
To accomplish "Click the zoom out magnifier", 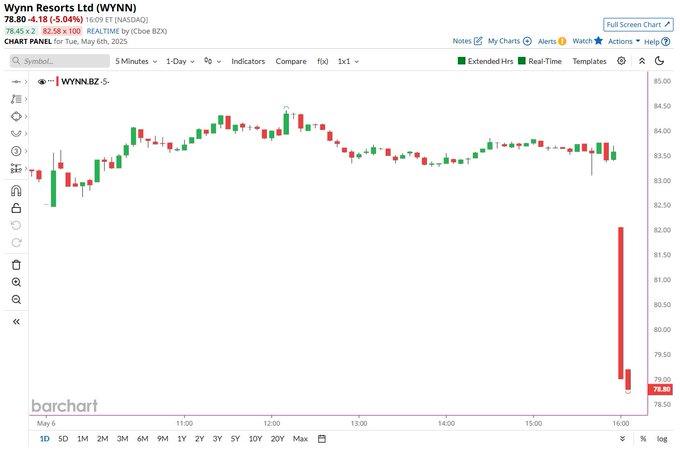I will (16, 300).
